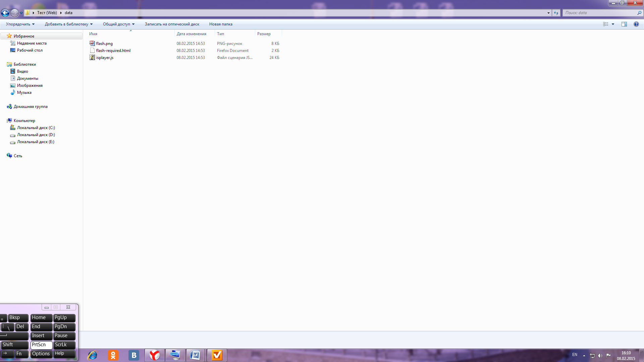The height and width of the screenshot is (362, 644).
Task: Select 'Сеть' in the navigation pane
Action: coord(18,156)
